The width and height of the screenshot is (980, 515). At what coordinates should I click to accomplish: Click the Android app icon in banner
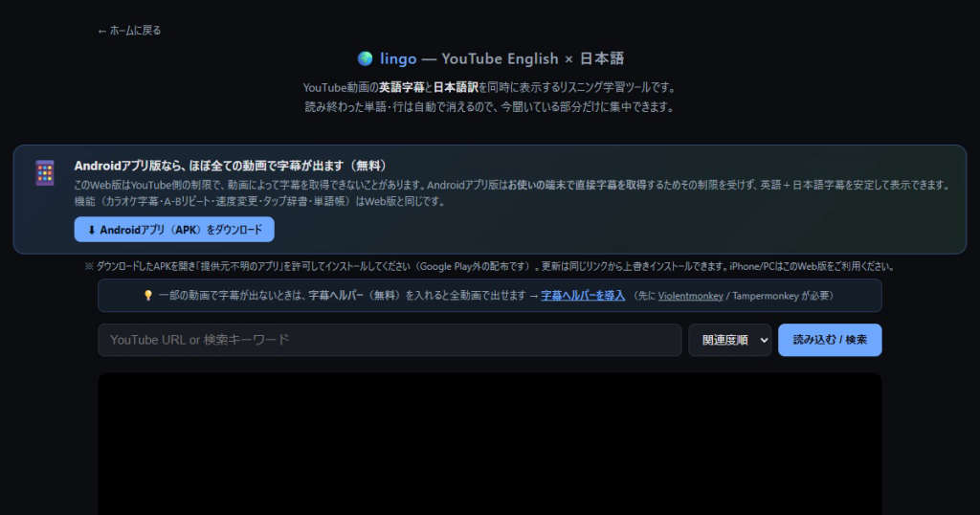(x=44, y=173)
